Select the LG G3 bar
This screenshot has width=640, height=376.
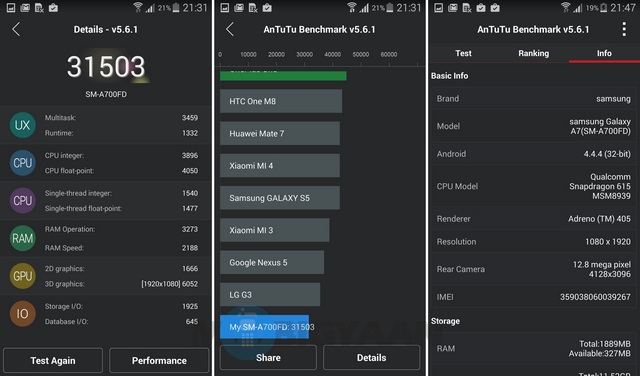click(x=270, y=295)
